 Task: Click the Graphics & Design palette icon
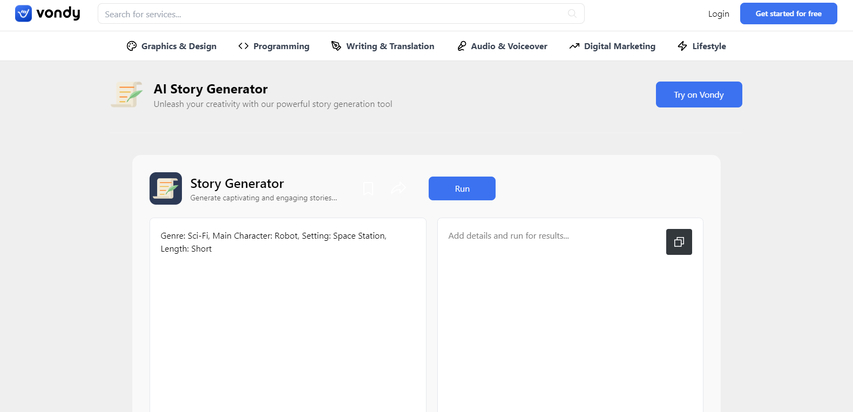click(x=132, y=46)
